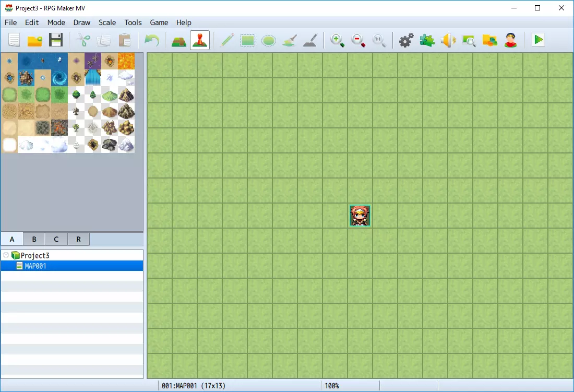
Task: Select the Shadow Pen tool
Action: click(x=310, y=40)
